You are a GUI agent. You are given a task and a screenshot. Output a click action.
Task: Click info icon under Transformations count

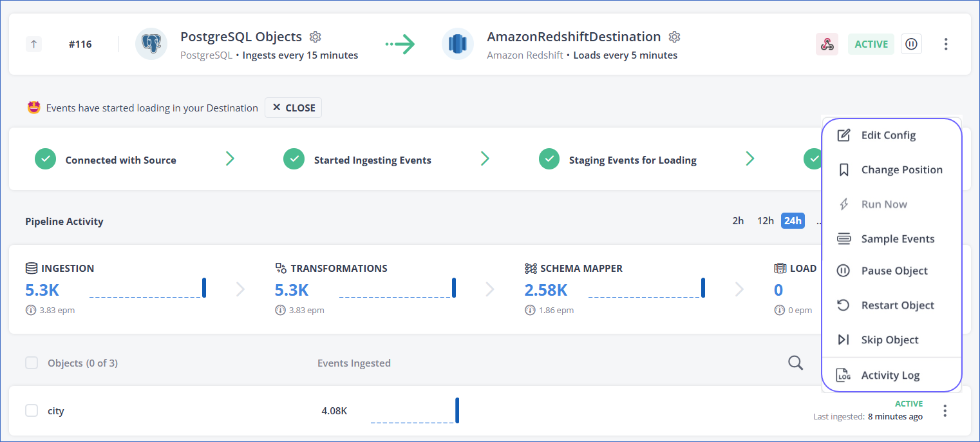pos(280,310)
